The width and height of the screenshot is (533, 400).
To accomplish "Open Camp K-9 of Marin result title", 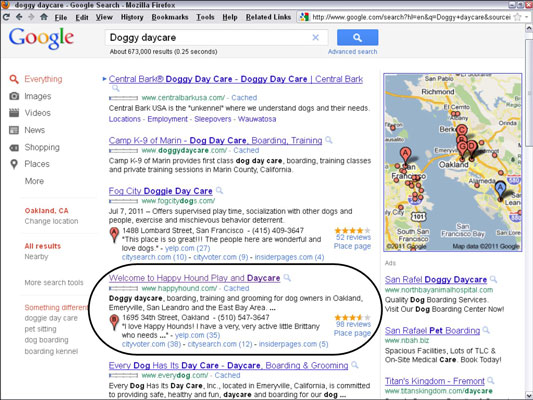I will pos(216,140).
